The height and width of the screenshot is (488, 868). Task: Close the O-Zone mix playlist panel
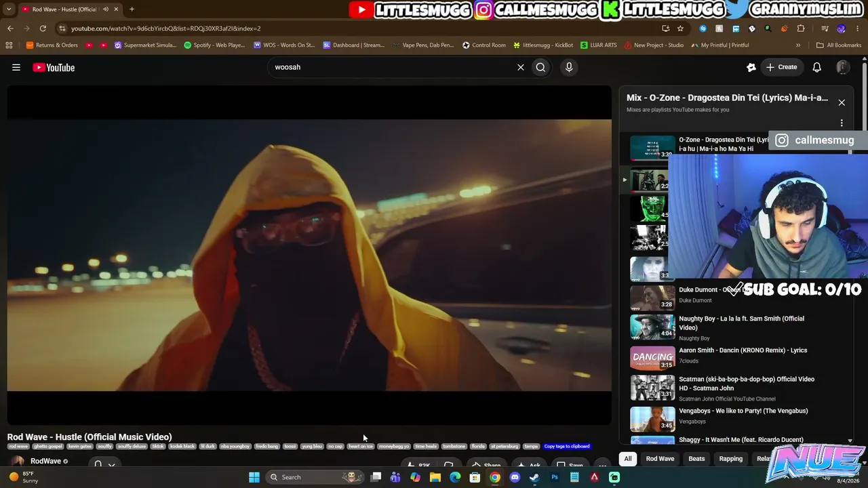pyautogui.click(x=842, y=102)
